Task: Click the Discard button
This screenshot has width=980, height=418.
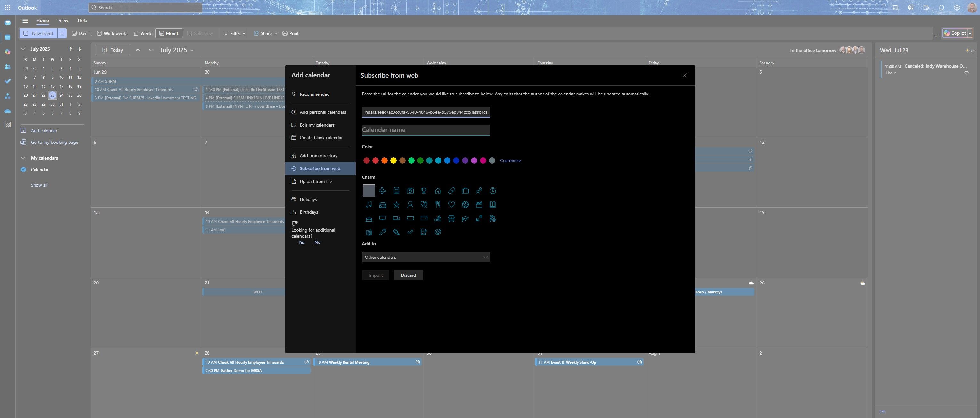Action: [x=408, y=275]
